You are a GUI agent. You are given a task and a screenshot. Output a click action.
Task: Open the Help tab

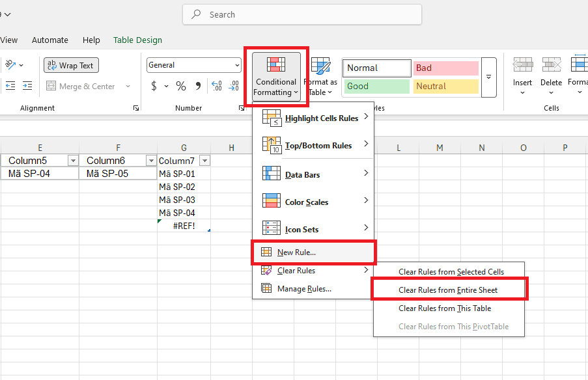pos(91,40)
